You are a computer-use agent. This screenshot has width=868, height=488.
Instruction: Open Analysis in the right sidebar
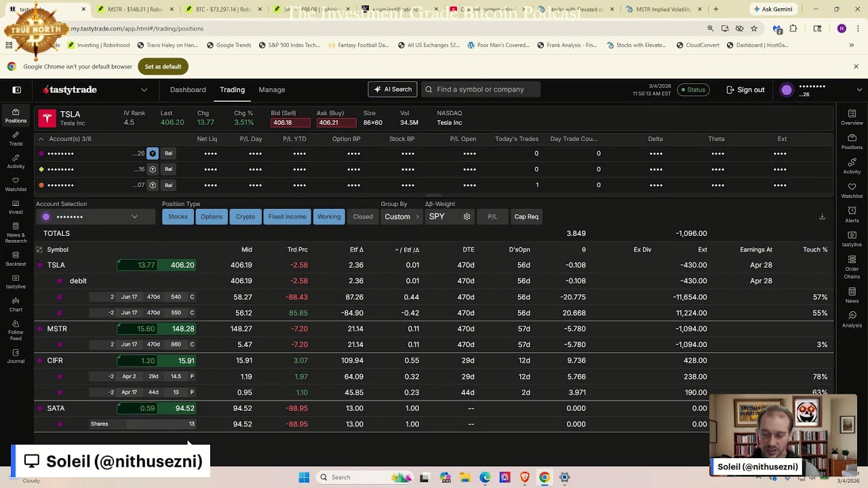coord(852,320)
